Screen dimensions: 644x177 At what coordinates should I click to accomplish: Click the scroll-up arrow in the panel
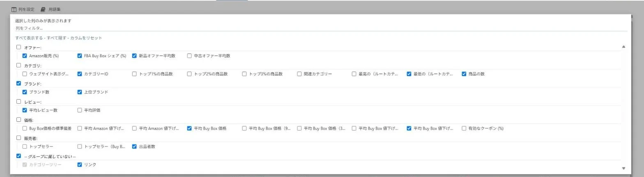coord(623,47)
